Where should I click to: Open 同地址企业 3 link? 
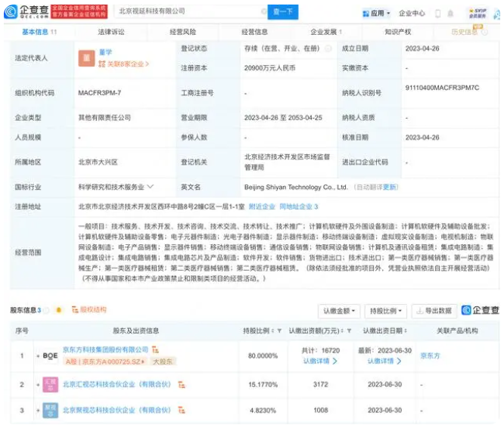299,206
